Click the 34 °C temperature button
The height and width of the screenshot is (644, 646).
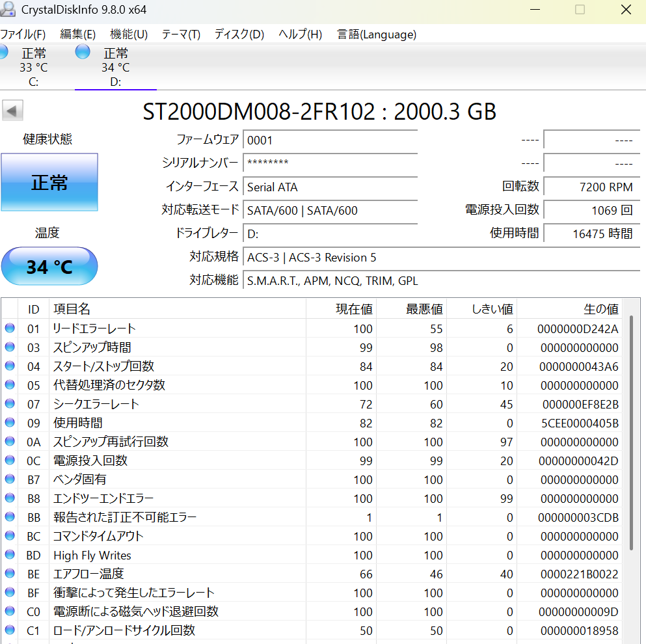tap(49, 266)
